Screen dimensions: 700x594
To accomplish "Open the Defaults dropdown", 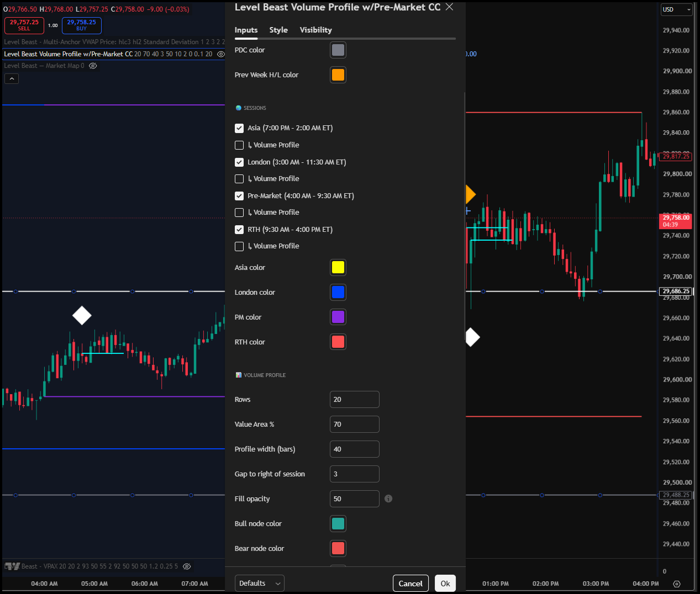I will [260, 584].
